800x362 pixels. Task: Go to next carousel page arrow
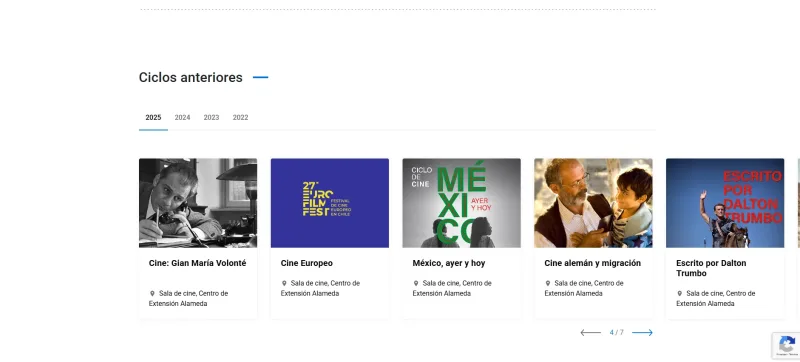point(642,332)
